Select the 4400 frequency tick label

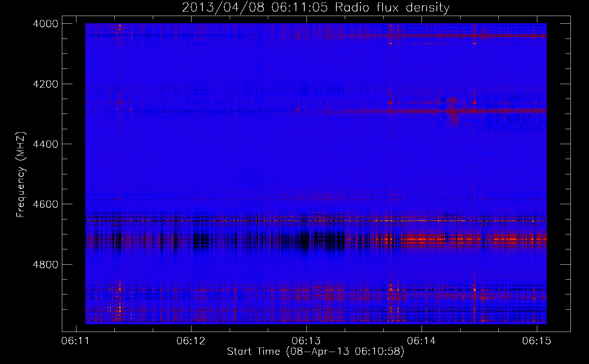click(x=46, y=144)
